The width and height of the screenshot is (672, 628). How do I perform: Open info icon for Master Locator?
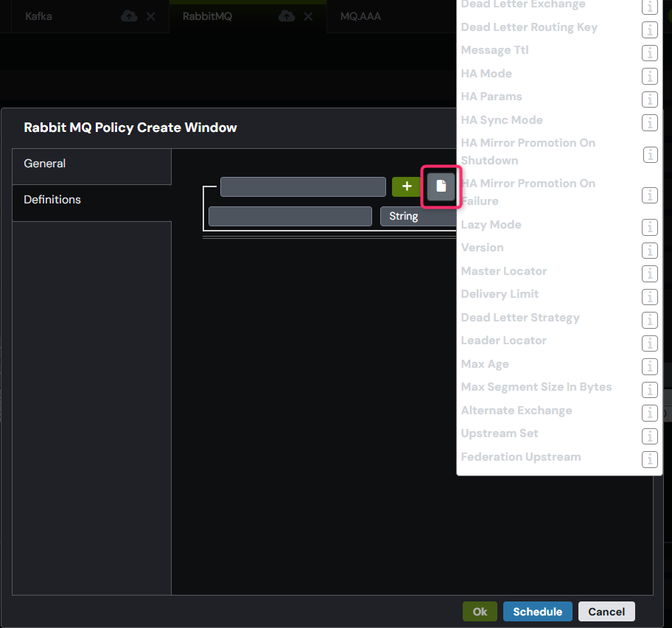pyautogui.click(x=650, y=273)
